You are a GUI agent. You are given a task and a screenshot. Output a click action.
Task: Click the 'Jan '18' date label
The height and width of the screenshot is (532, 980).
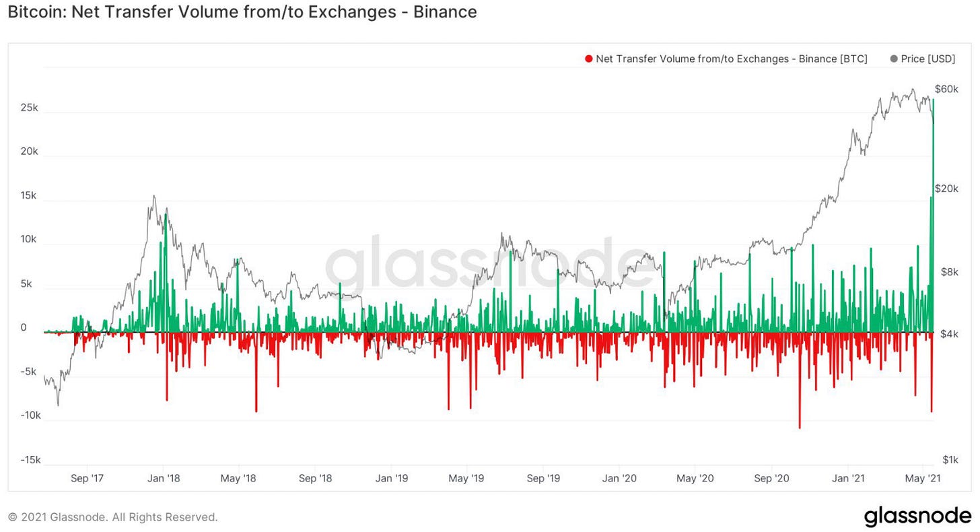coord(164,478)
